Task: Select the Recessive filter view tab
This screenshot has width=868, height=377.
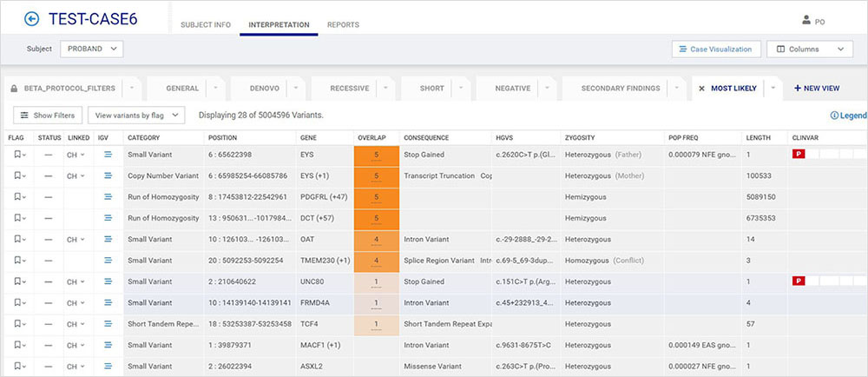Action: 348,88
